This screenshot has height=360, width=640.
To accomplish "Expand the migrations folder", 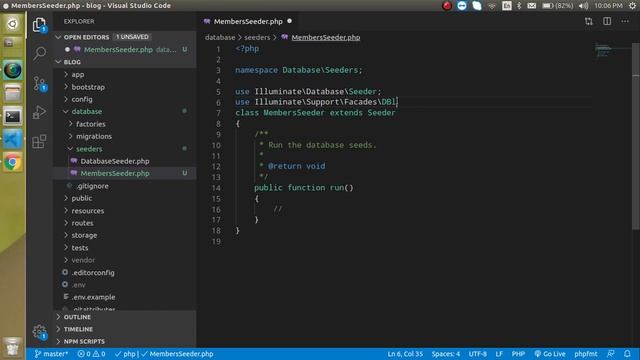I will 94,136.
